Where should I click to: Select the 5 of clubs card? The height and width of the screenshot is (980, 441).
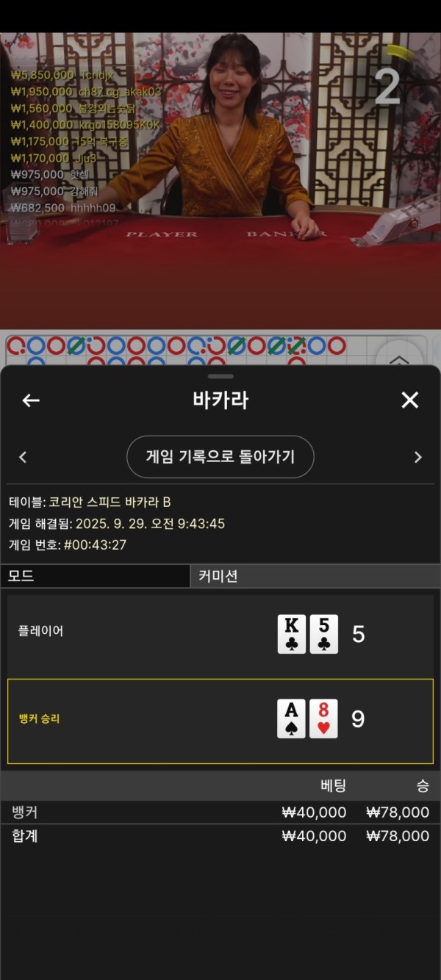point(323,634)
